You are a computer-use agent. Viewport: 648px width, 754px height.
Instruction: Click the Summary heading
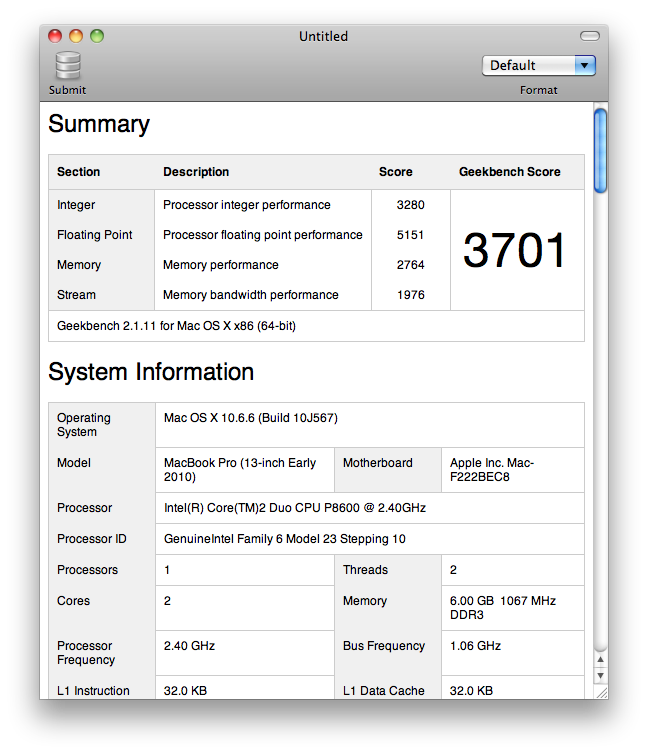[99, 124]
